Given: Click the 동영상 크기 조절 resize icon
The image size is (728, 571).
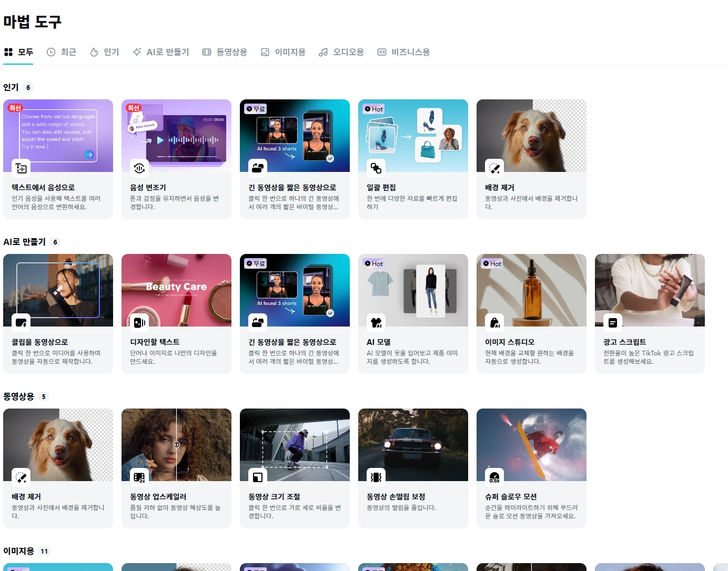Looking at the screenshot, I should pyautogui.click(x=258, y=477).
